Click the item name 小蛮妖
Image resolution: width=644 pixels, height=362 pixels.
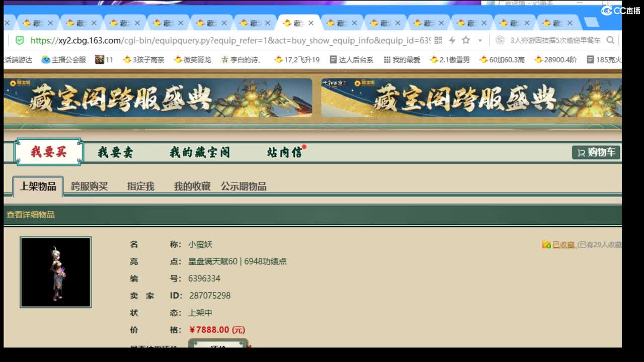[200, 244]
